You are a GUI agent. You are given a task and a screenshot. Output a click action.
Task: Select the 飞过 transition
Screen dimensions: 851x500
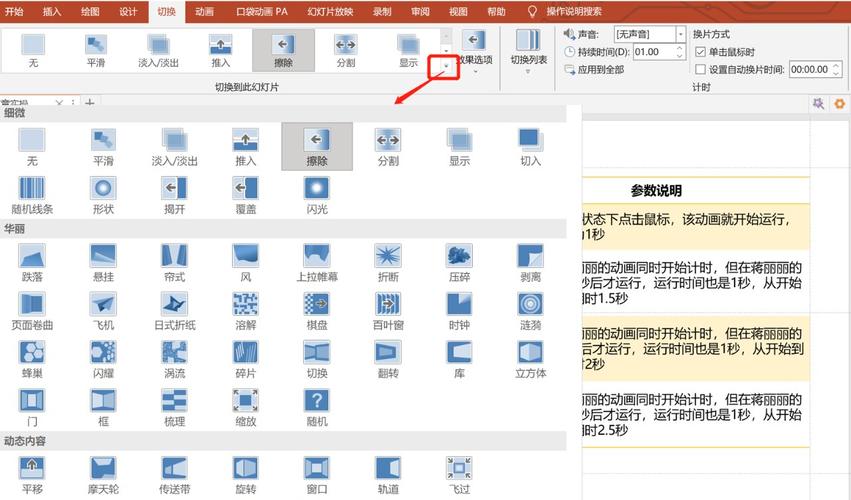pyautogui.click(x=459, y=475)
